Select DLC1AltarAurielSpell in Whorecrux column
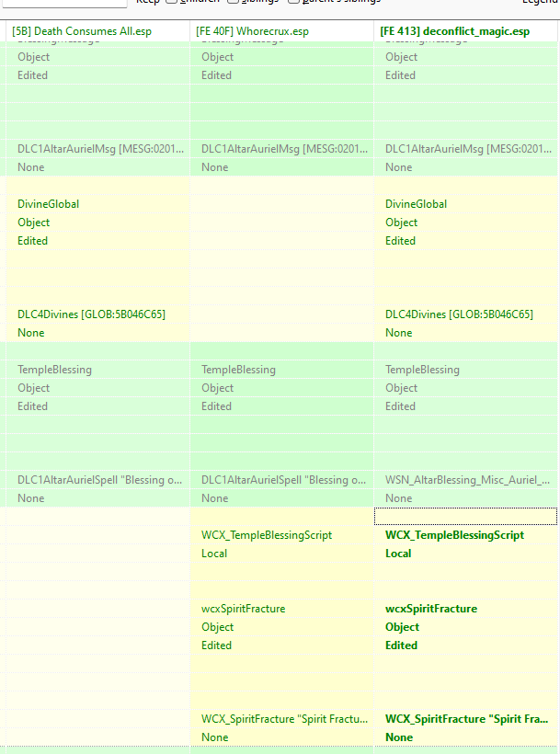The width and height of the screenshot is (560, 754). click(283, 480)
